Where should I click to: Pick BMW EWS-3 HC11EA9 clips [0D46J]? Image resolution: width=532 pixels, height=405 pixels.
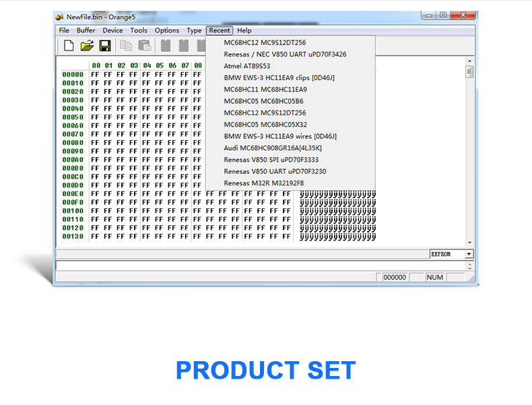pos(279,77)
